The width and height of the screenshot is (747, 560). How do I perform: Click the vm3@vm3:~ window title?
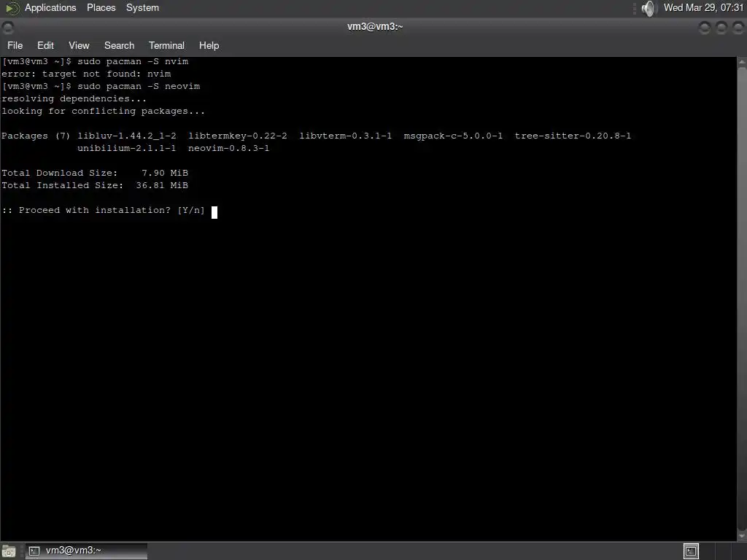click(375, 27)
